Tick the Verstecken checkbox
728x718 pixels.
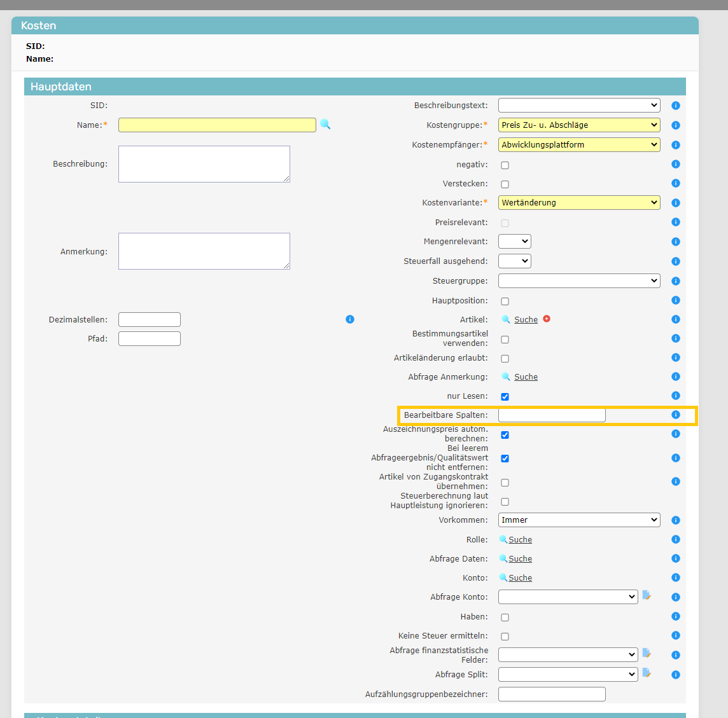tap(505, 184)
